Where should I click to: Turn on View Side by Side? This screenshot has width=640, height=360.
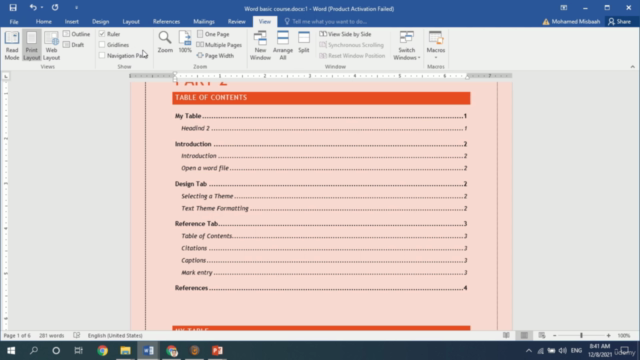345,34
